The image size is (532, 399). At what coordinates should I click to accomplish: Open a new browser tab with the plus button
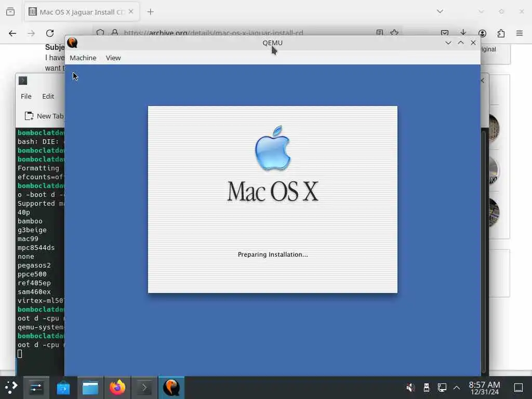tap(150, 12)
